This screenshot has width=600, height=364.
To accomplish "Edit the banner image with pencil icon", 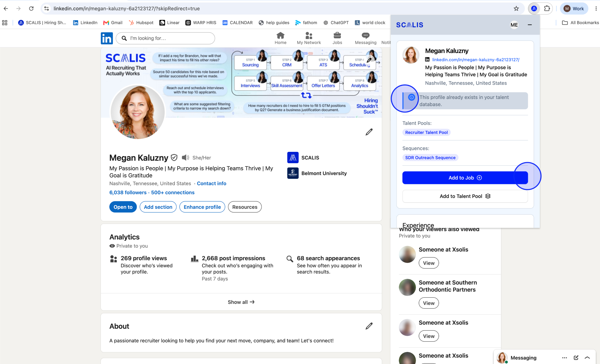I will pos(369,60).
